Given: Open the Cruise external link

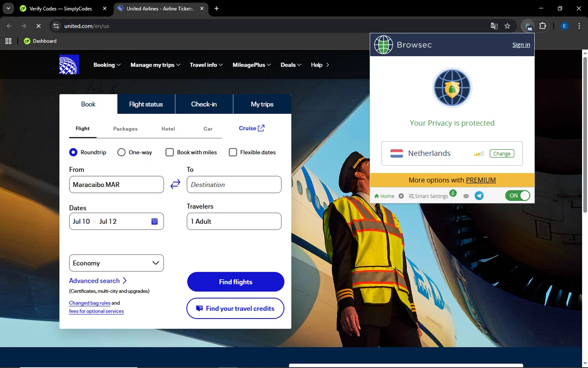Looking at the screenshot, I should coord(252,128).
